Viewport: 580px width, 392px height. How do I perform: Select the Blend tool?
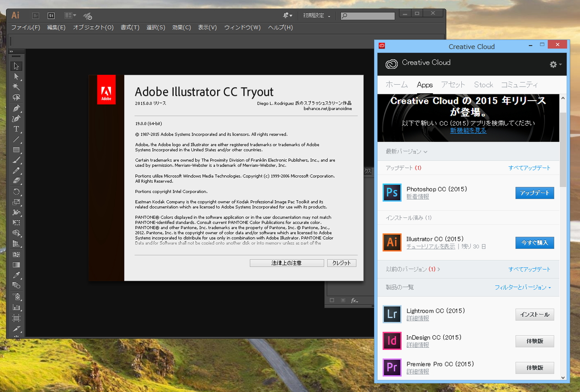[x=16, y=286]
